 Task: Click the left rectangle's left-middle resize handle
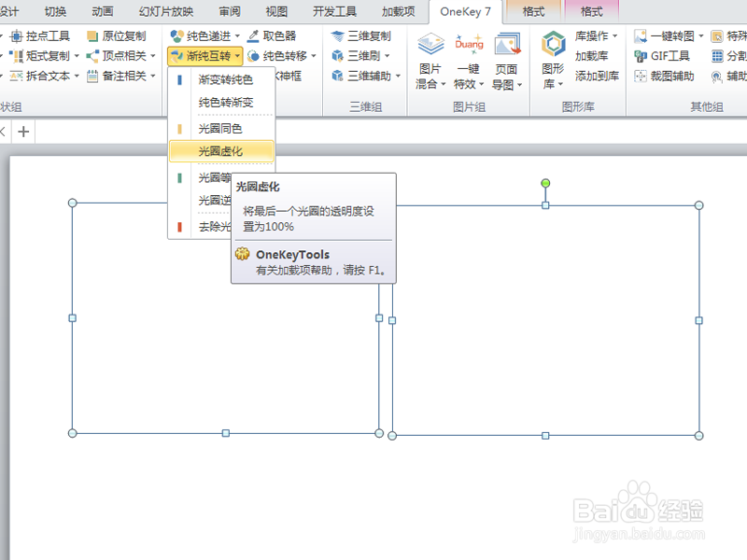coord(73,318)
